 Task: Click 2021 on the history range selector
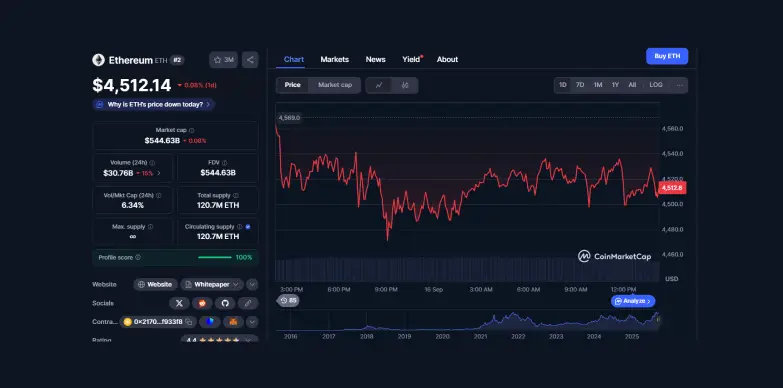coord(480,337)
